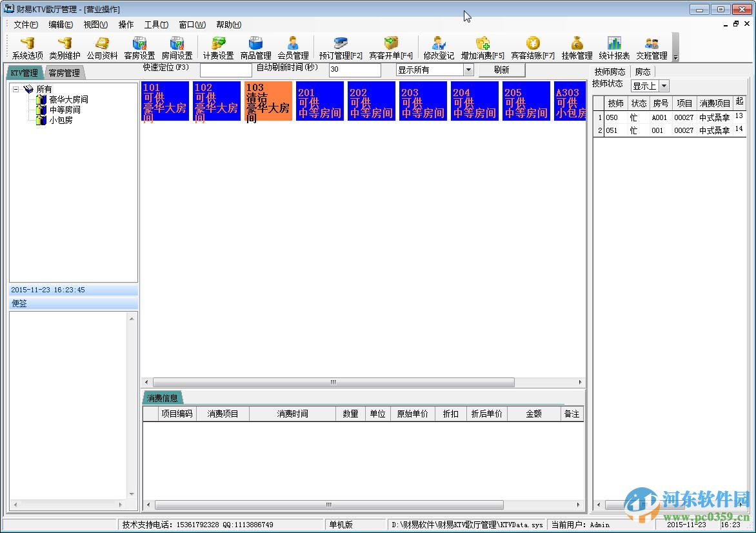Open the 工具(T) menu
Image resolution: width=756 pixels, height=533 pixels.
(x=156, y=25)
